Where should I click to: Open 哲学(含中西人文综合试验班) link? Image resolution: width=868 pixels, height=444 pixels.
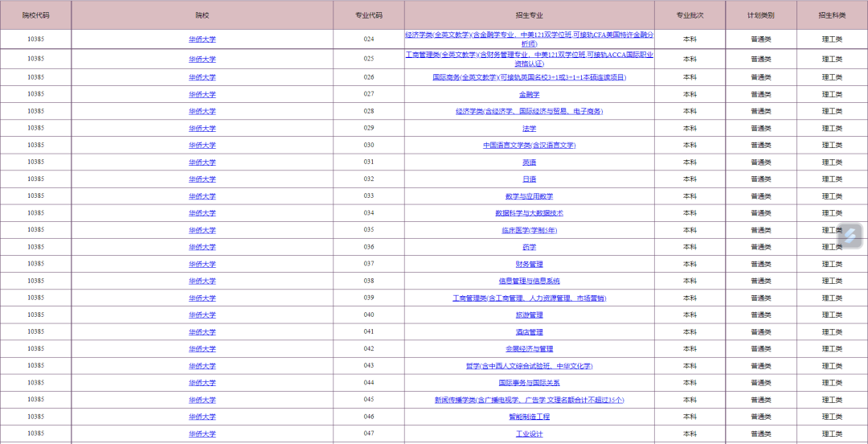pyautogui.click(x=529, y=366)
